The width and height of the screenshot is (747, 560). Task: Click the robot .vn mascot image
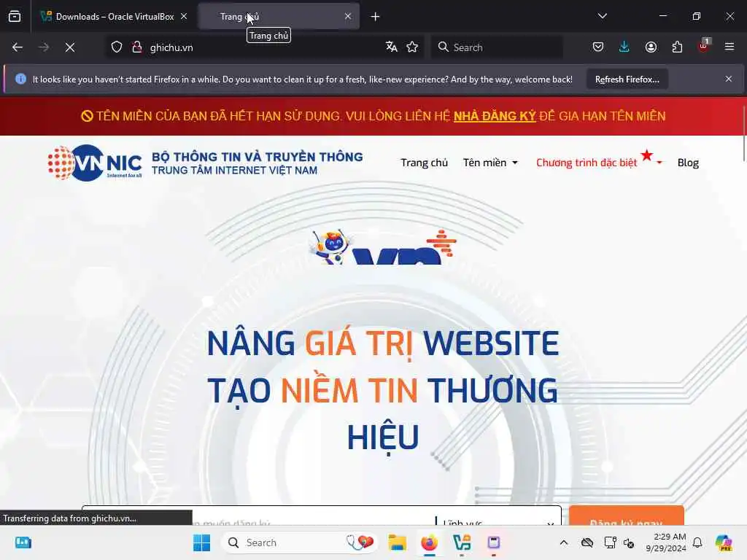pos(382,246)
